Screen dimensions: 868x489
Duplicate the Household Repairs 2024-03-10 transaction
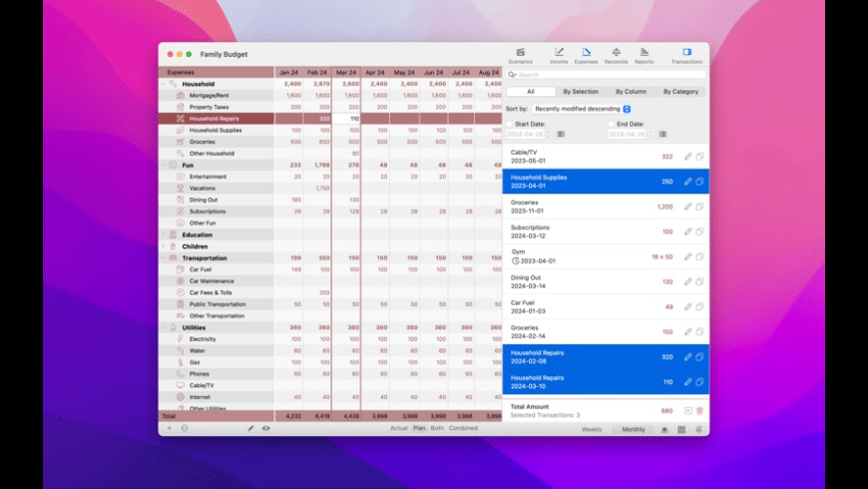click(x=699, y=381)
